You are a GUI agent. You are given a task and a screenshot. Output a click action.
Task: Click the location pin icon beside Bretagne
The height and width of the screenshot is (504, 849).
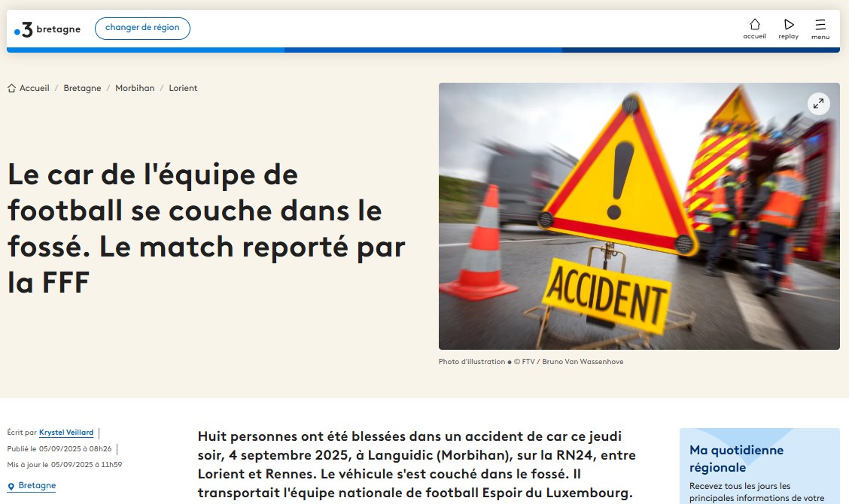coord(11,486)
